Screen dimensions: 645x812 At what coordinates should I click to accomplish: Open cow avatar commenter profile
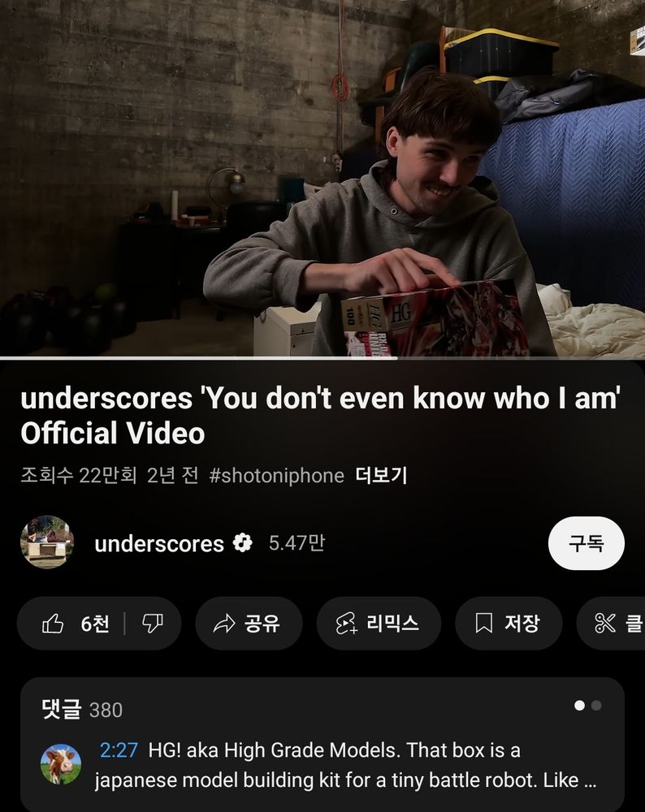61,764
